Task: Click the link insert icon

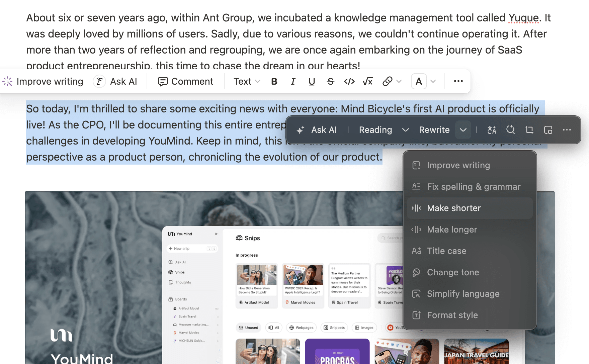Action: tap(387, 82)
